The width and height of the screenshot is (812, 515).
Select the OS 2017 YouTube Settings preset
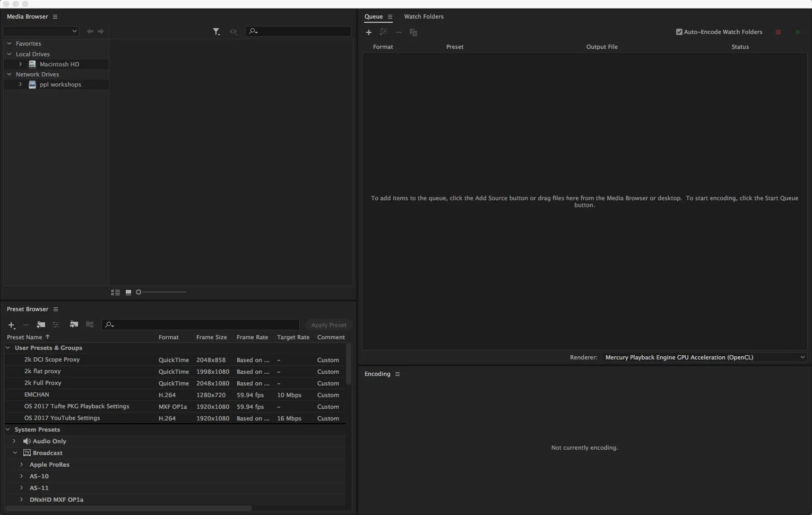coord(62,418)
